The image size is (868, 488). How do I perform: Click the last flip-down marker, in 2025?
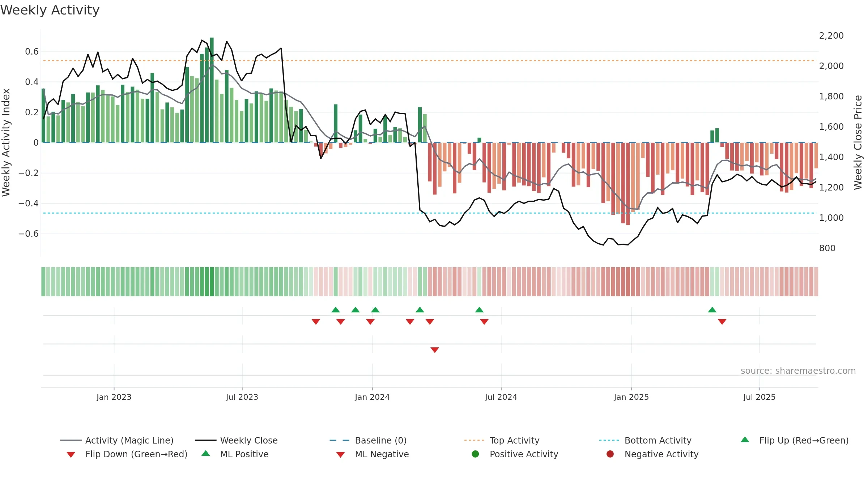pos(722,322)
